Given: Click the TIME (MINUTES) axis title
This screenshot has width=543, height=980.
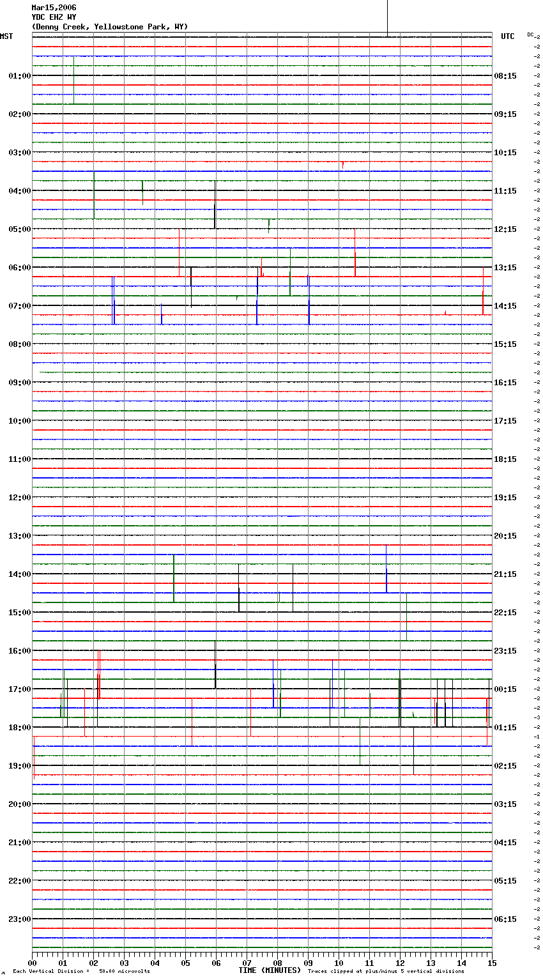Looking at the screenshot, I should tap(270, 970).
